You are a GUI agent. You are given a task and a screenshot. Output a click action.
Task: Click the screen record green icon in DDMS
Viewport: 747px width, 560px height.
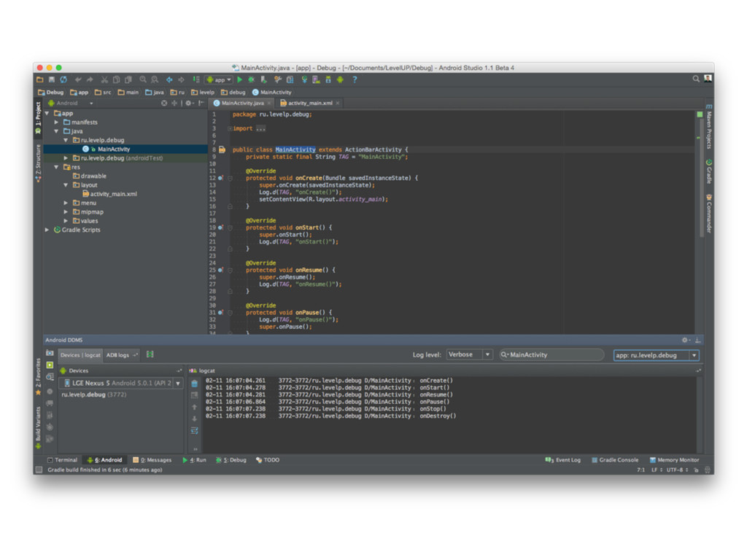click(x=50, y=365)
